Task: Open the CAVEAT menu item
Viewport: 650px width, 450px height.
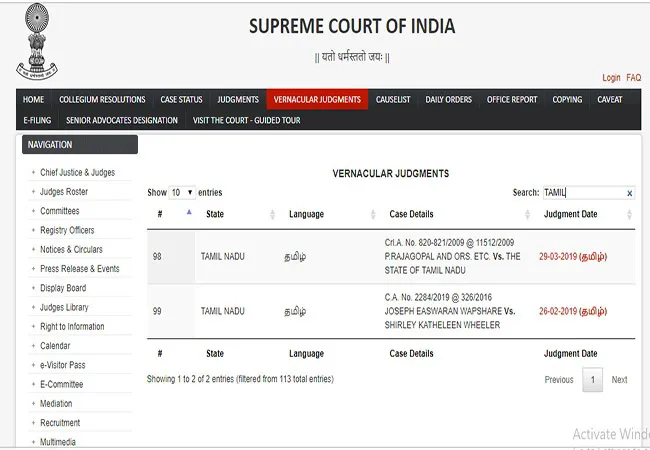Action: [609, 99]
